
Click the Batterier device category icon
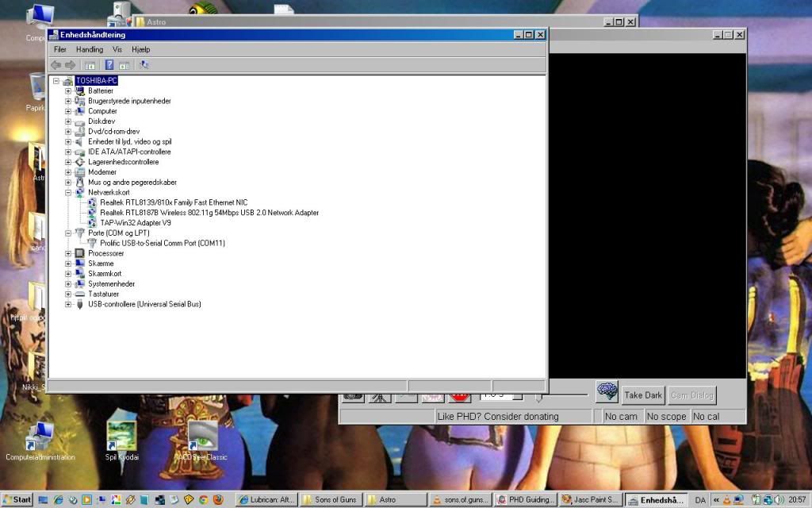click(80, 90)
